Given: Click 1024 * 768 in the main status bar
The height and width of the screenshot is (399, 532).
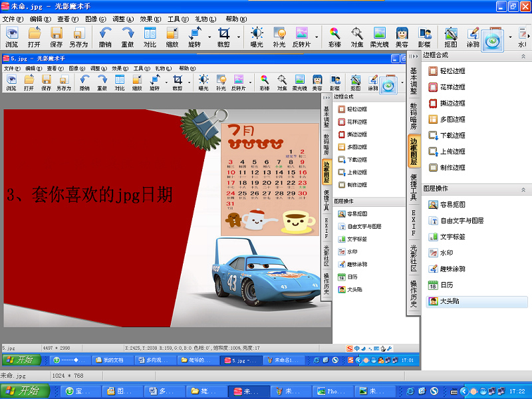Looking at the screenshot, I should pos(68,376).
